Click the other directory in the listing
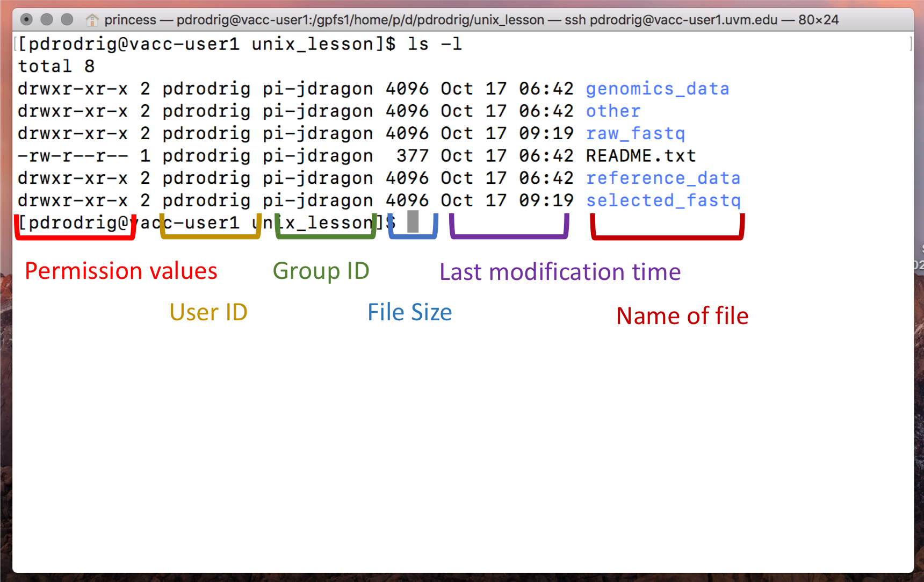Screen dimensions: 924x582 click(x=612, y=111)
